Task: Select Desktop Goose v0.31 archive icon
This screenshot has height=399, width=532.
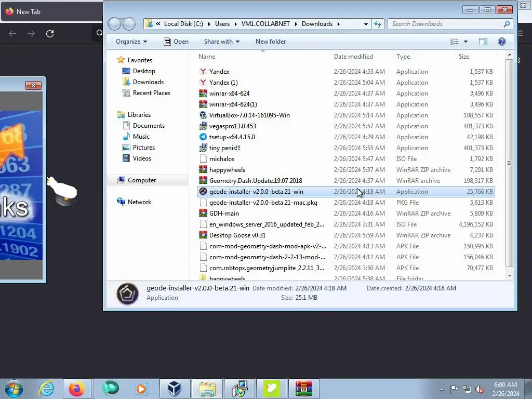Action: pos(203,235)
